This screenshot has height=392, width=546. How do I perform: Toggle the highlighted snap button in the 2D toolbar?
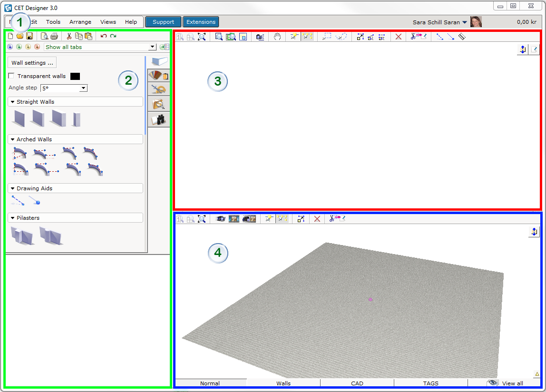tap(307, 37)
